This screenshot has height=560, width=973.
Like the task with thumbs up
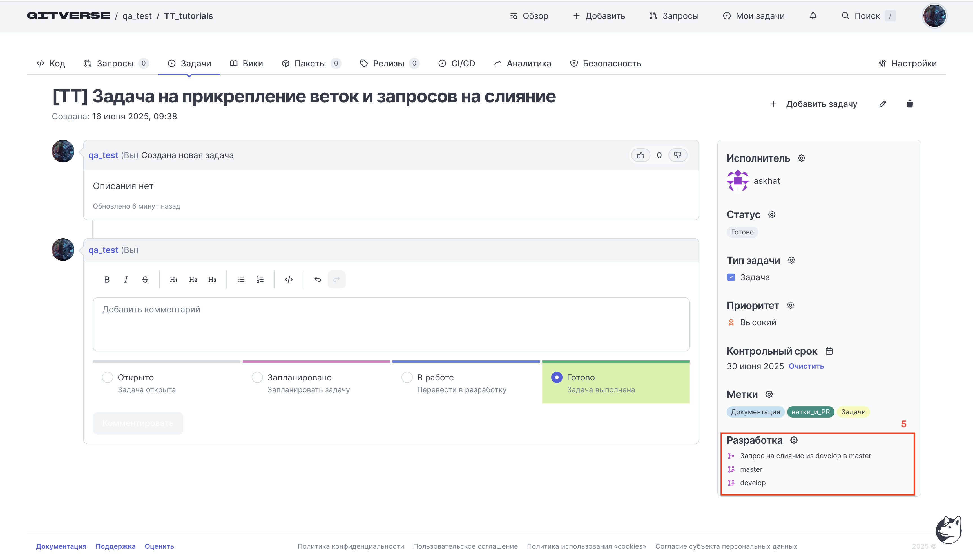click(641, 155)
